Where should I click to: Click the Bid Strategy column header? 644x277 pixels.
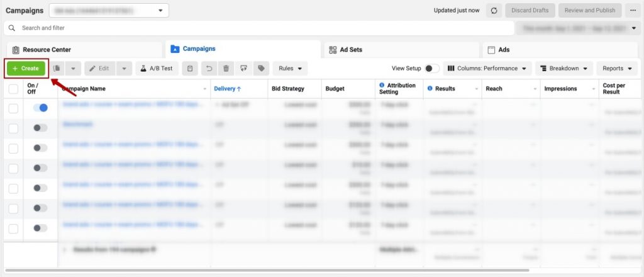(288, 89)
